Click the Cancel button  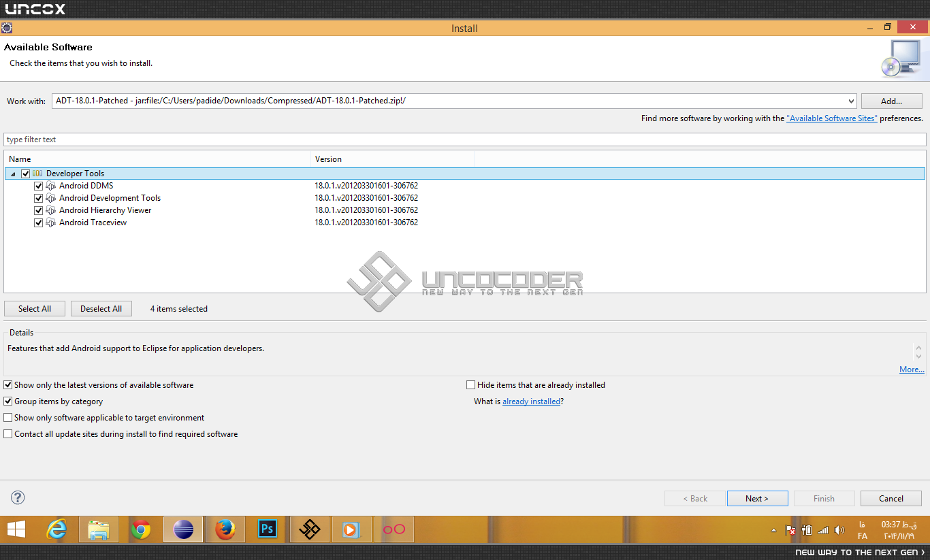[x=891, y=499]
